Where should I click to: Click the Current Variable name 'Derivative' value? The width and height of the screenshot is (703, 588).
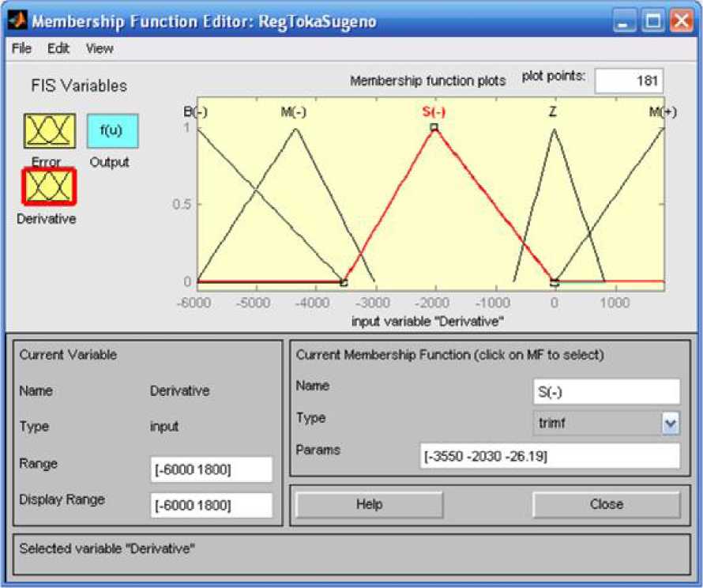[x=180, y=390]
